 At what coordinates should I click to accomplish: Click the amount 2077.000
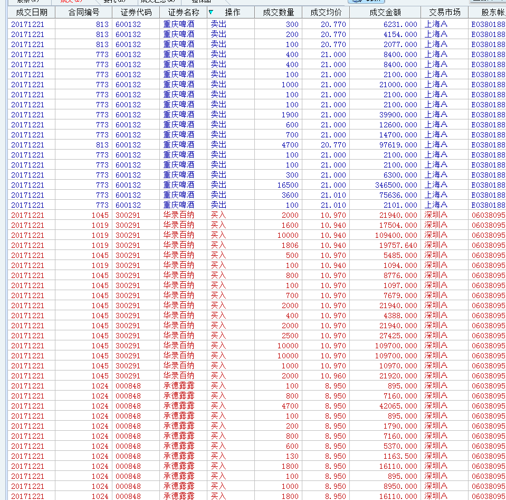click(400, 44)
